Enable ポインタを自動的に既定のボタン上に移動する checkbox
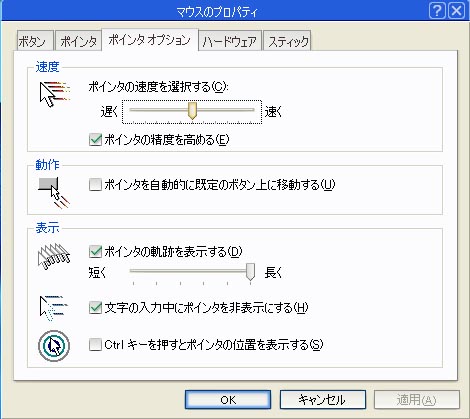Screen dimensions: 470x419 [95, 185]
